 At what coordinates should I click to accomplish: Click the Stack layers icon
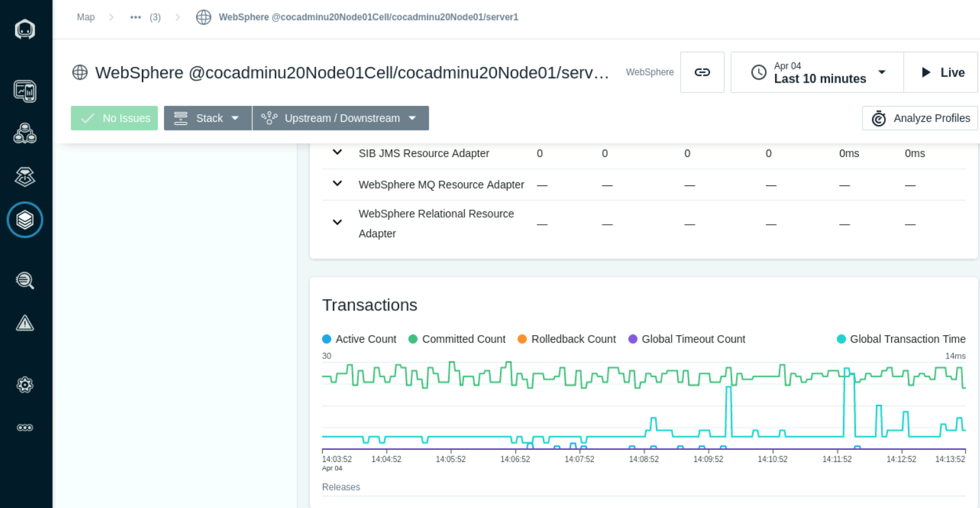tap(181, 118)
